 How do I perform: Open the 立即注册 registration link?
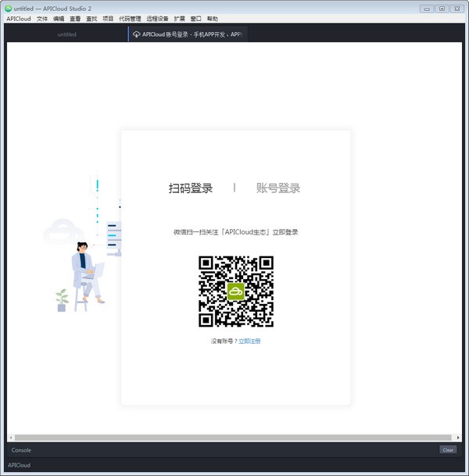click(x=249, y=342)
